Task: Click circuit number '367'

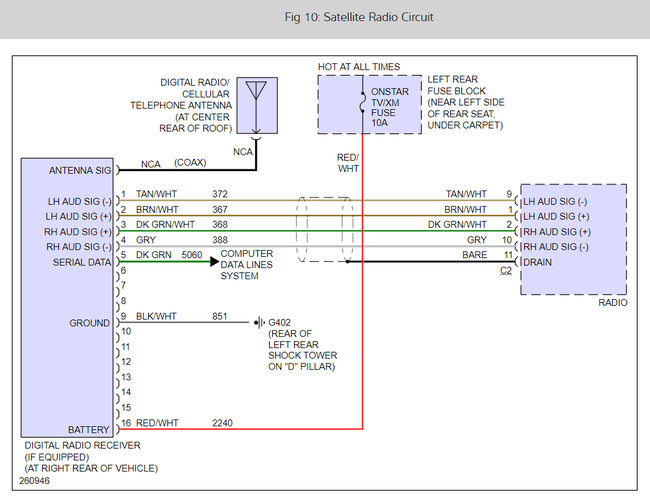Action: tap(220, 209)
